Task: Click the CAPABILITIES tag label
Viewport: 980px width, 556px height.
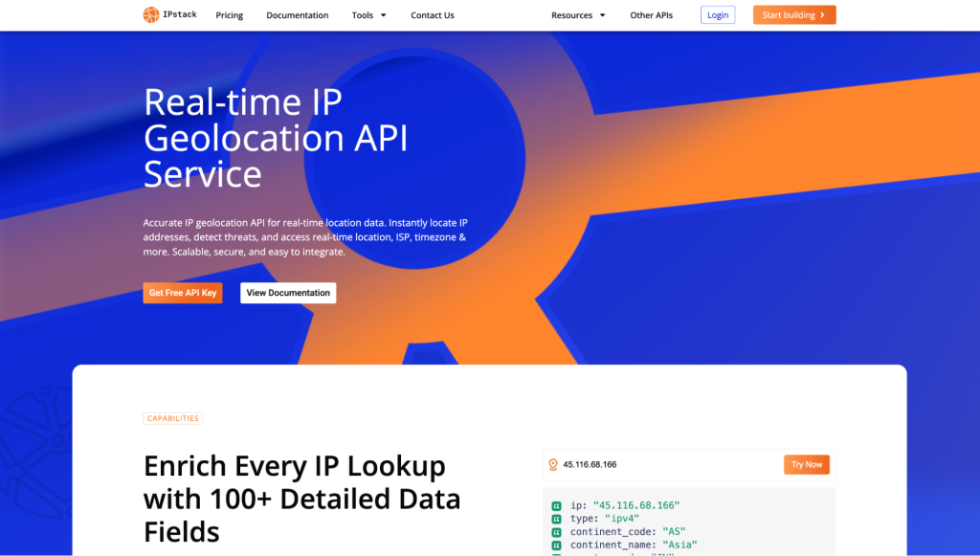Action: tap(173, 418)
